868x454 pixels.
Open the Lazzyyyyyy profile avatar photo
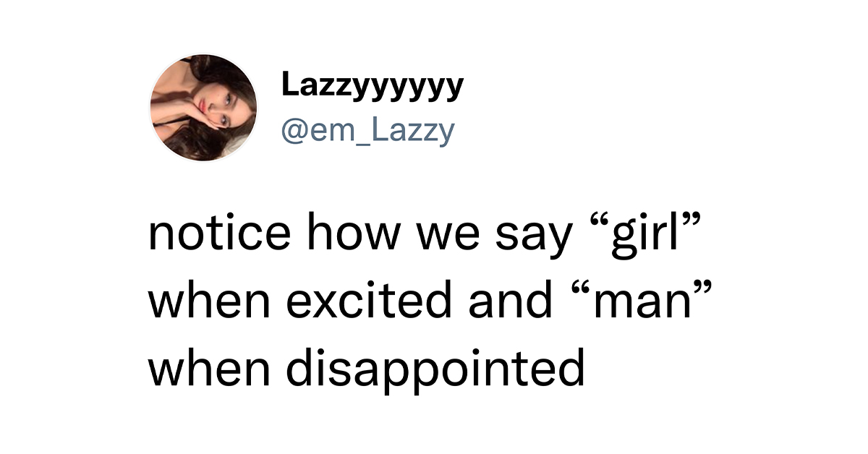(203, 107)
